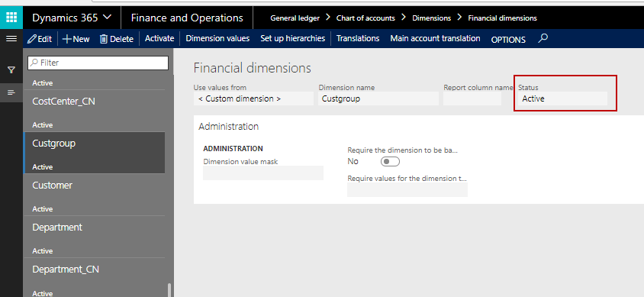Viewport: 644px width, 297px height.
Task: Open Main account translation
Action: pyautogui.click(x=436, y=39)
